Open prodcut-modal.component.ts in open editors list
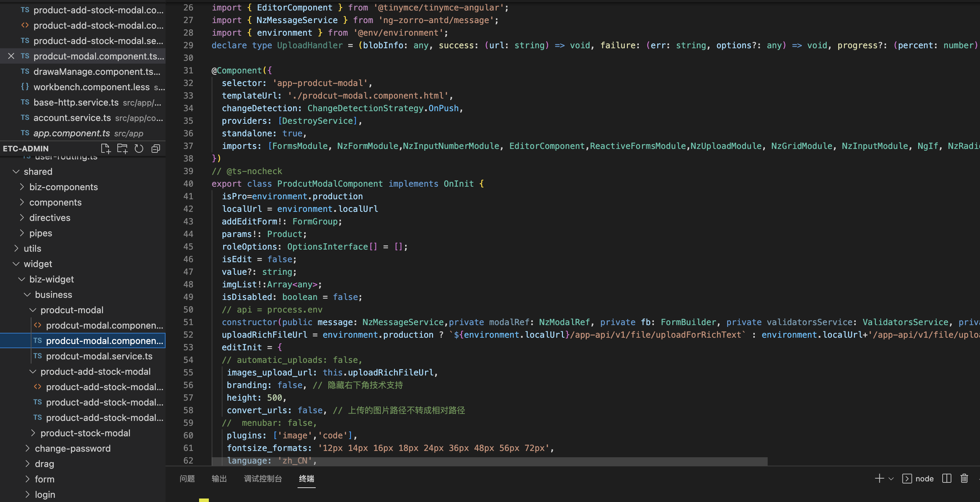 (82, 56)
